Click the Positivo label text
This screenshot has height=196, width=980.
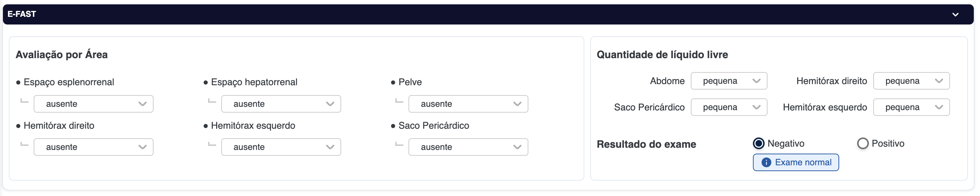point(887,143)
